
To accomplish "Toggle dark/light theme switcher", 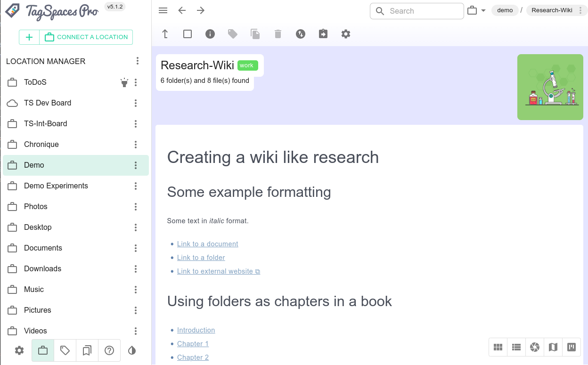I will (x=132, y=350).
